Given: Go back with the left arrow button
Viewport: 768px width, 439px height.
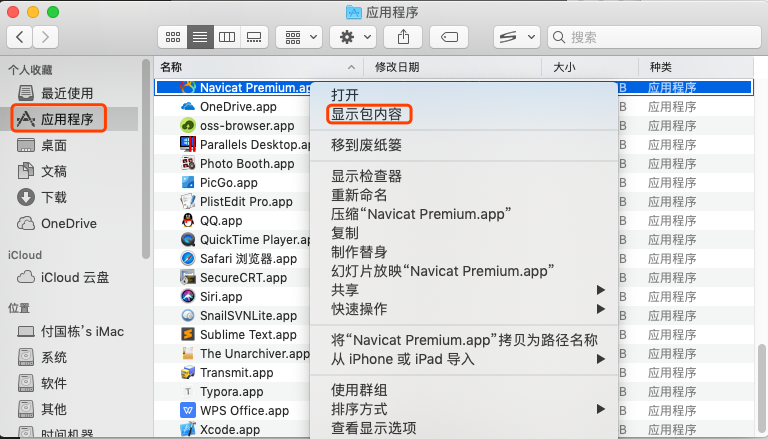Looking at the screenshot, I should 20,37.
